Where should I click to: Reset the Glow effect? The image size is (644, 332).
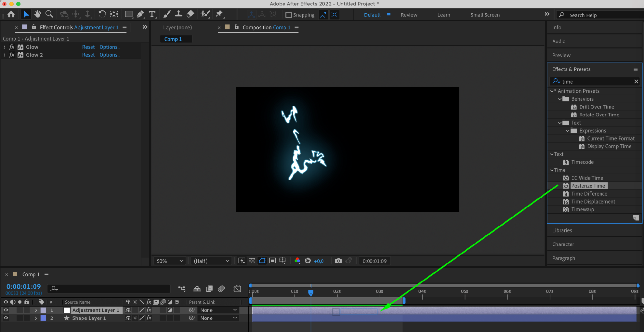pos(88,47)
